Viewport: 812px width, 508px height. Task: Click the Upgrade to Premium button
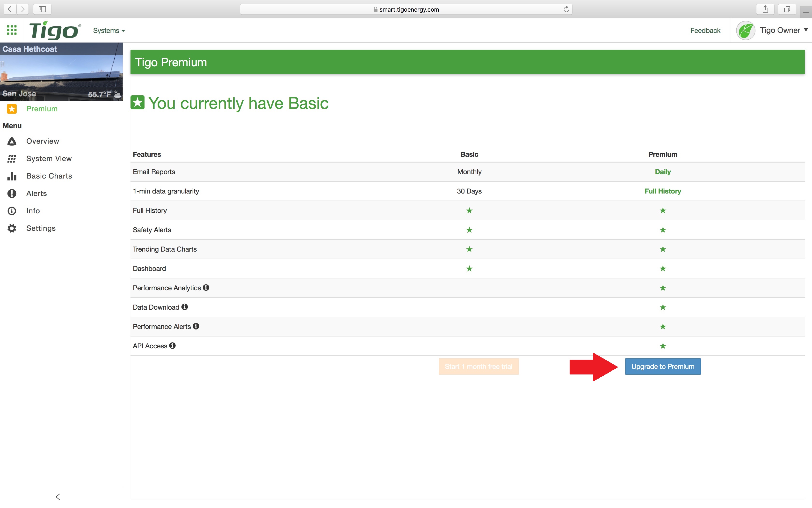coord(663,366)
